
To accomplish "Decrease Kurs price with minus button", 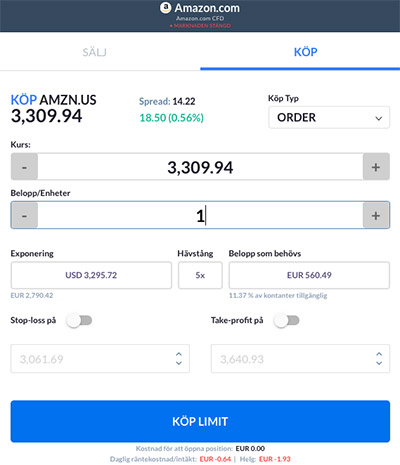I will tap(24, 167).
